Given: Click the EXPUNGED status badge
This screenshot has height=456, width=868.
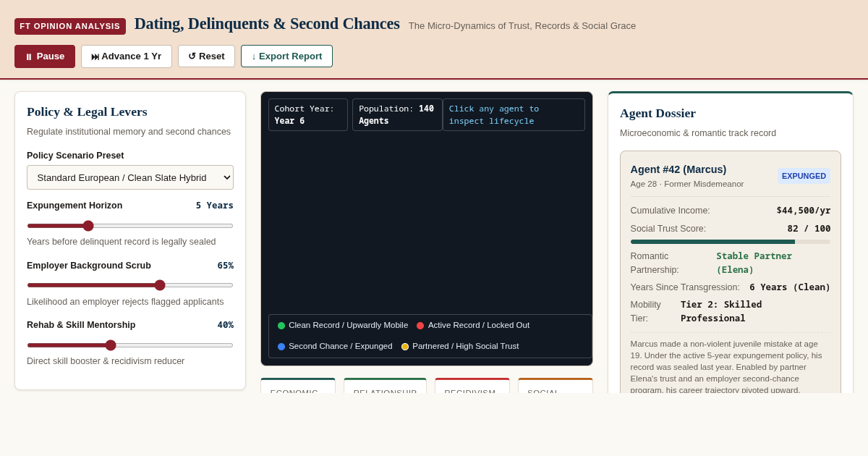Looking at the screenshot, I should pyautogui.click(x=804, y=176).
